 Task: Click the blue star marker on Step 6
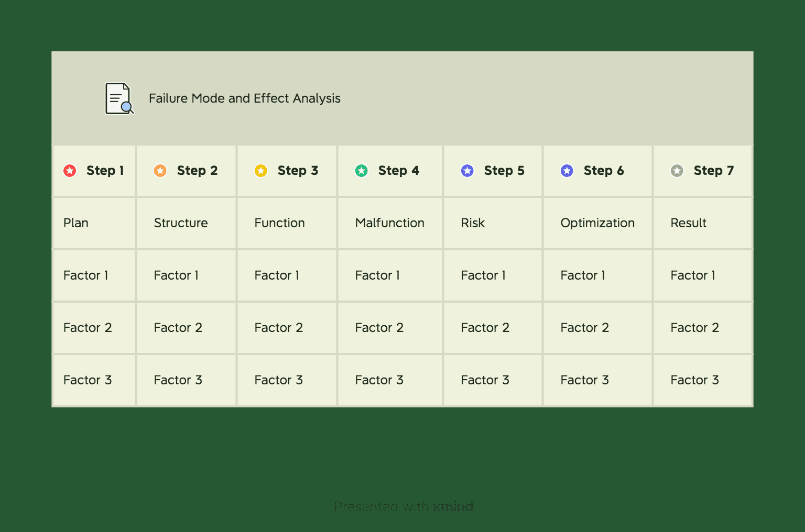(567, 171)
